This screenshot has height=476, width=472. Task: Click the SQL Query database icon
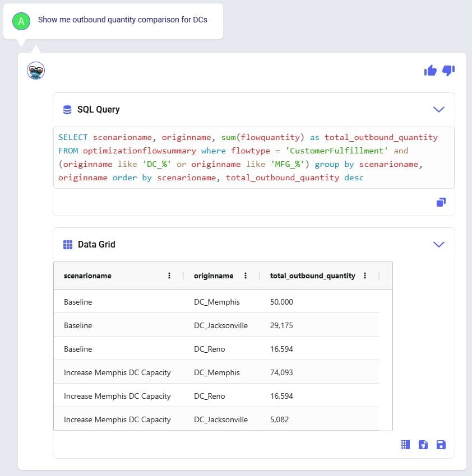click(x=67, y=110)
